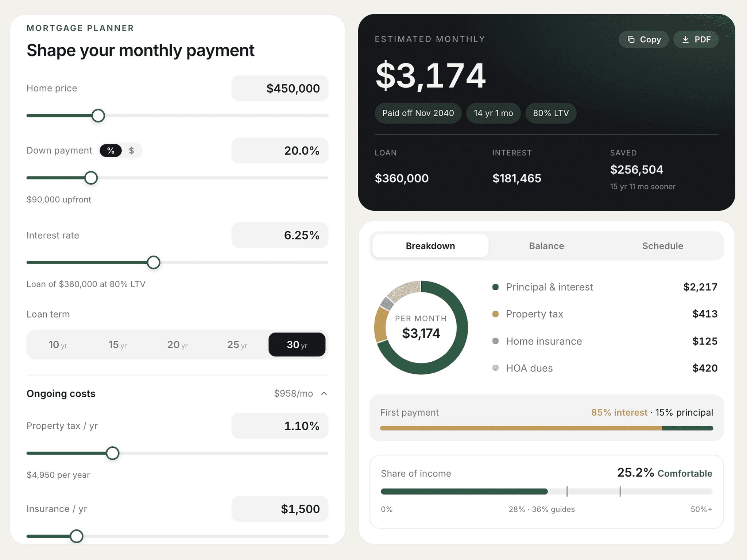Click the $958/mo ongoing costs total

(x=293, y=394)
